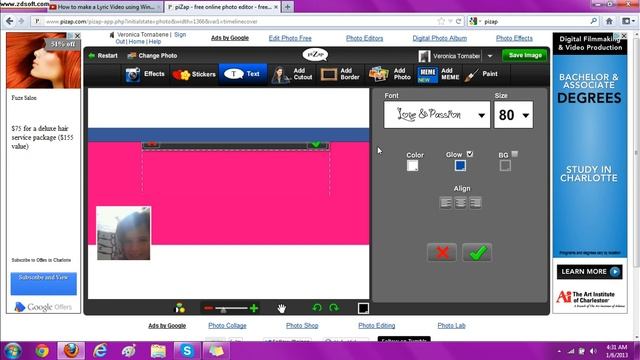Switch to the piZap photo editor tab
The height and width of the screenshot is (360, 640).
223,7
